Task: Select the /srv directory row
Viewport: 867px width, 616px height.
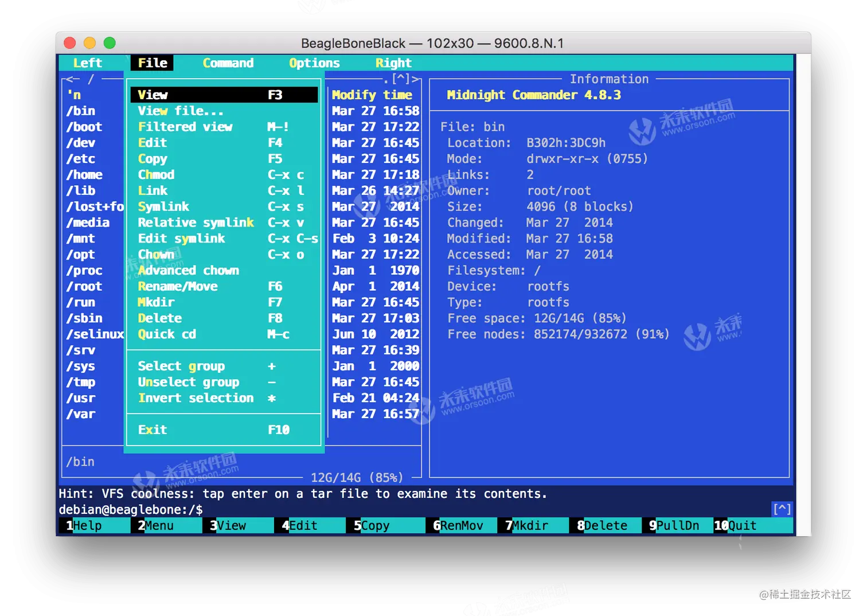Action: [x=81, y=350]
